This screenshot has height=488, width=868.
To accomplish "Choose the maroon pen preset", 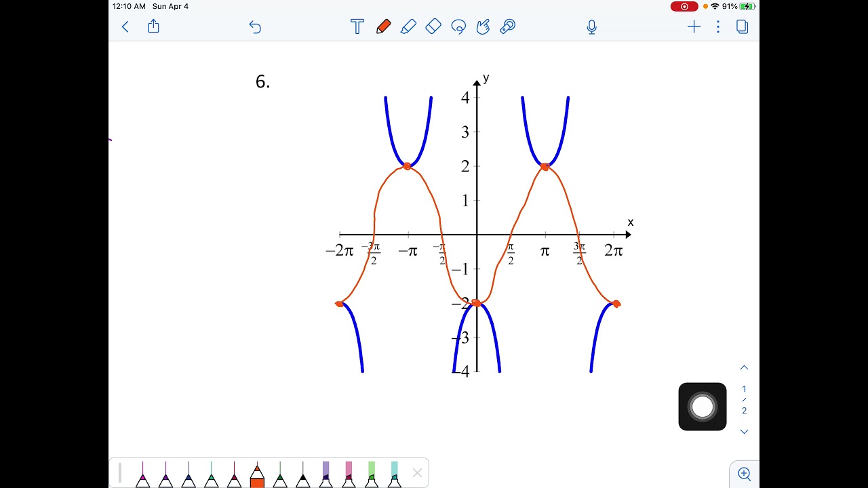I will point(234,474).
